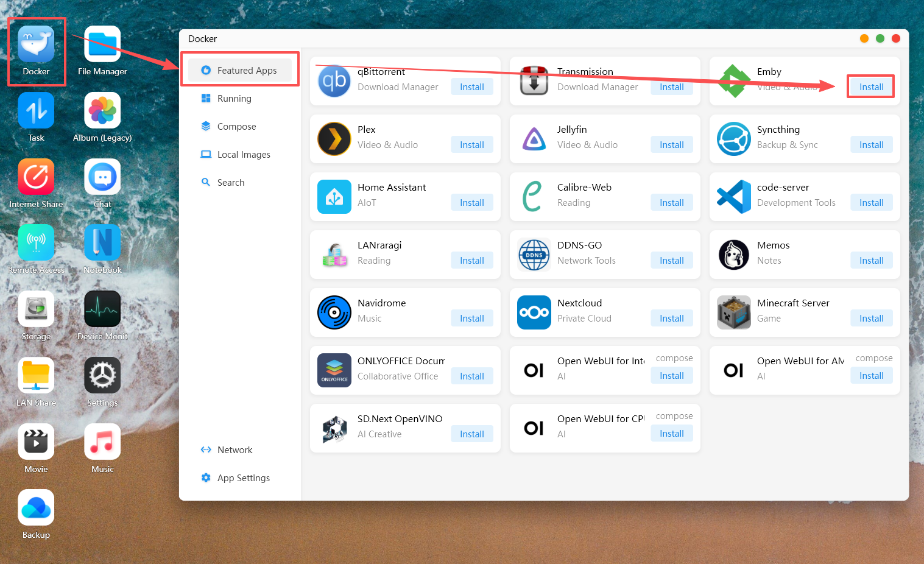Image resolution: width=924 pixels, height=564 pixels.
Task: Install Minecraft Server
Action: 872,318
